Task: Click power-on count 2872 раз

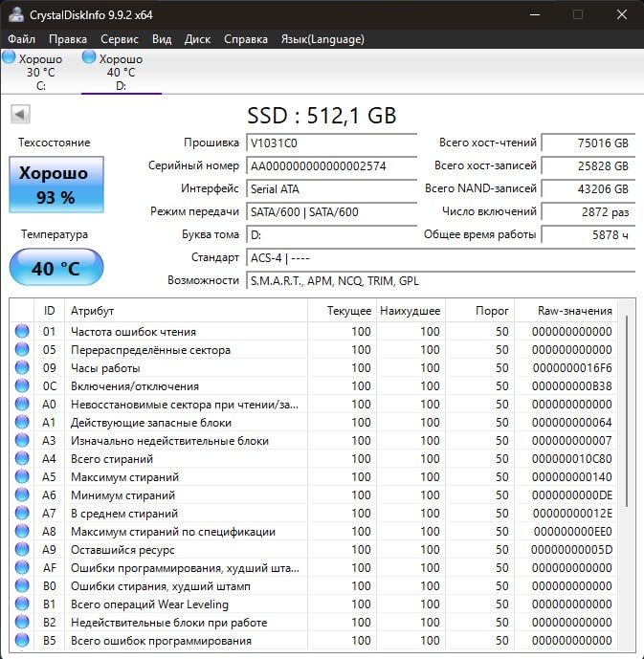Action: pyautogui.click(x=588, y=211)
